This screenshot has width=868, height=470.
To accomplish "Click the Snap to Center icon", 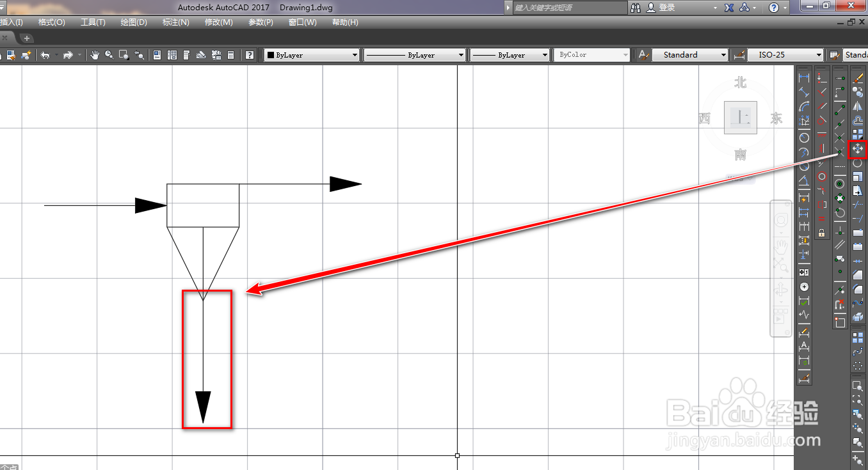I will click(x=840, y=184).
